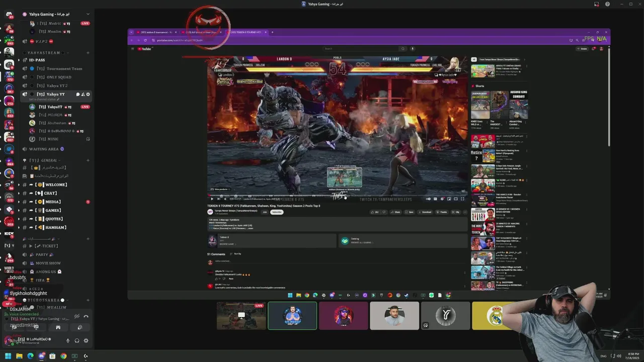644x362 pixels.
Task: Toggle headphone deafen in user panel
Action: coord(77,340)
